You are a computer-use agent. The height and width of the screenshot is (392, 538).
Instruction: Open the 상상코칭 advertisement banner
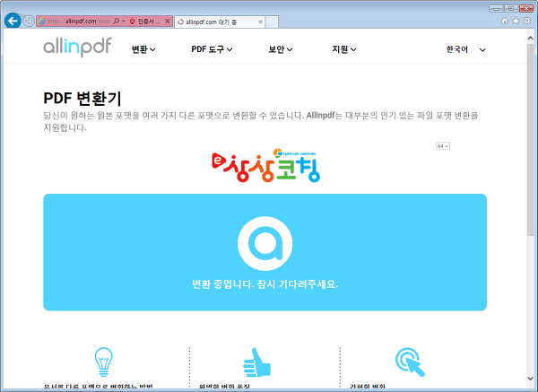[266, 165]
